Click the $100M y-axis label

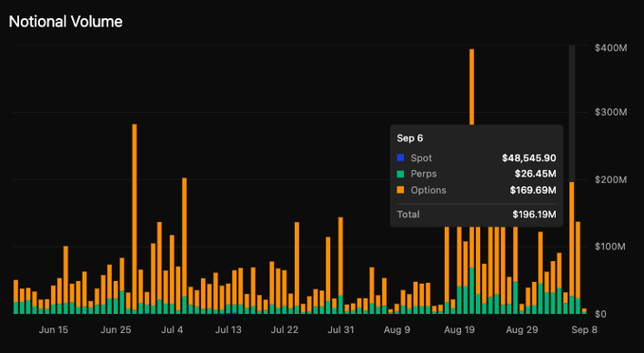point(610,247)
